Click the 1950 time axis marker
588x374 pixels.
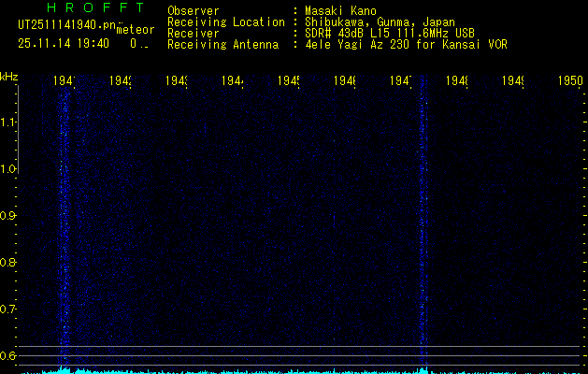(570, 80)
